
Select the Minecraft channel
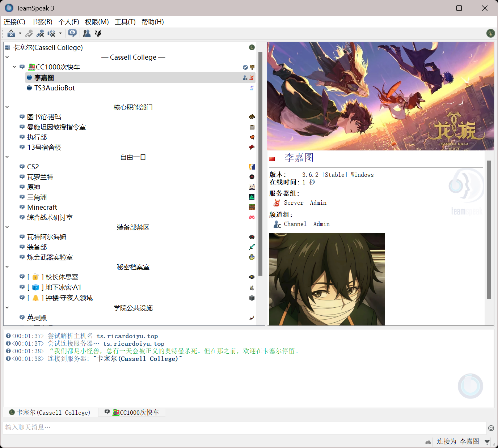[x=42, y=207]
